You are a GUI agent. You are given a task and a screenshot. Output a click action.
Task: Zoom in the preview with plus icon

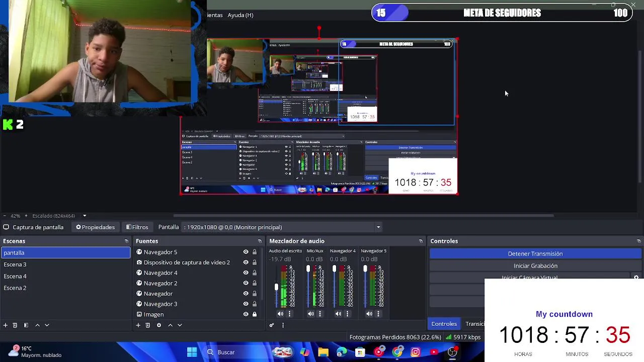click(26, 216)
